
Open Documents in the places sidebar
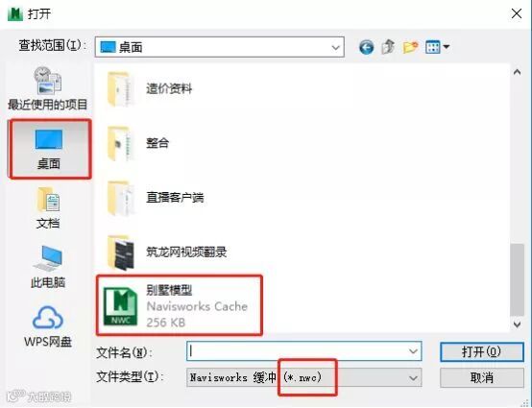[x=48, y=208]
